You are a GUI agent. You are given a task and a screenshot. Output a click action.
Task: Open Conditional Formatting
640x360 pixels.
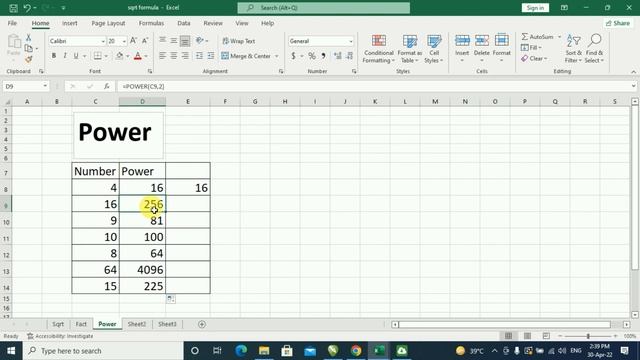click(379, 49)
